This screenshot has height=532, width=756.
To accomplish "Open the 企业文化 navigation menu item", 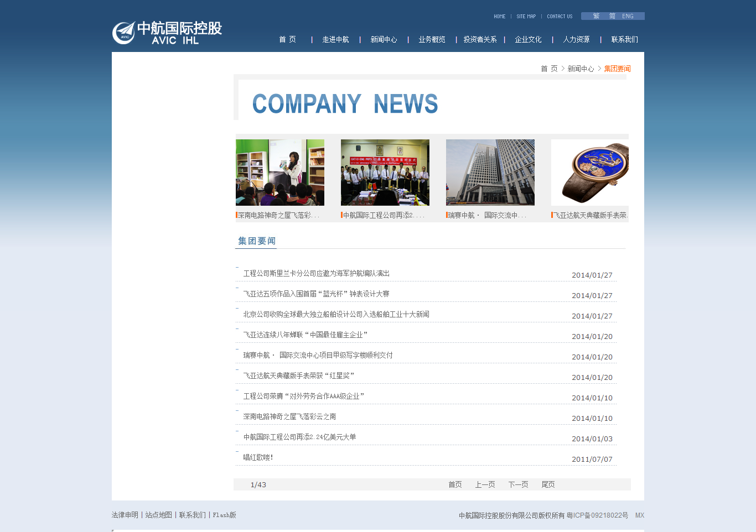I will 528,39.
